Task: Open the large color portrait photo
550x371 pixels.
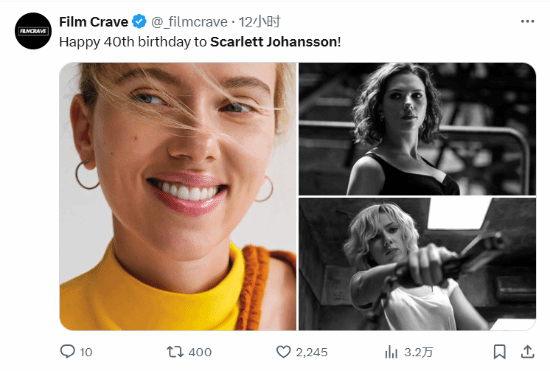Action: coord(178,196)
